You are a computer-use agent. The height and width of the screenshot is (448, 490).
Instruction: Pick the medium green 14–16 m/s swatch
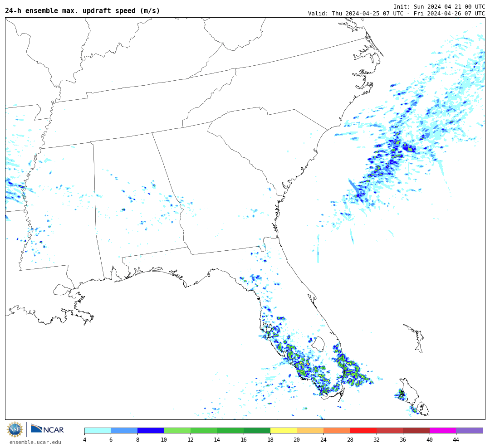click(x=230, y=430)
